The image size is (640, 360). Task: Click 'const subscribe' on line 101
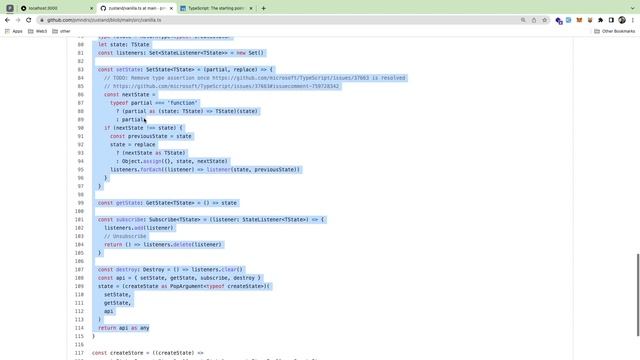point(121,220)
